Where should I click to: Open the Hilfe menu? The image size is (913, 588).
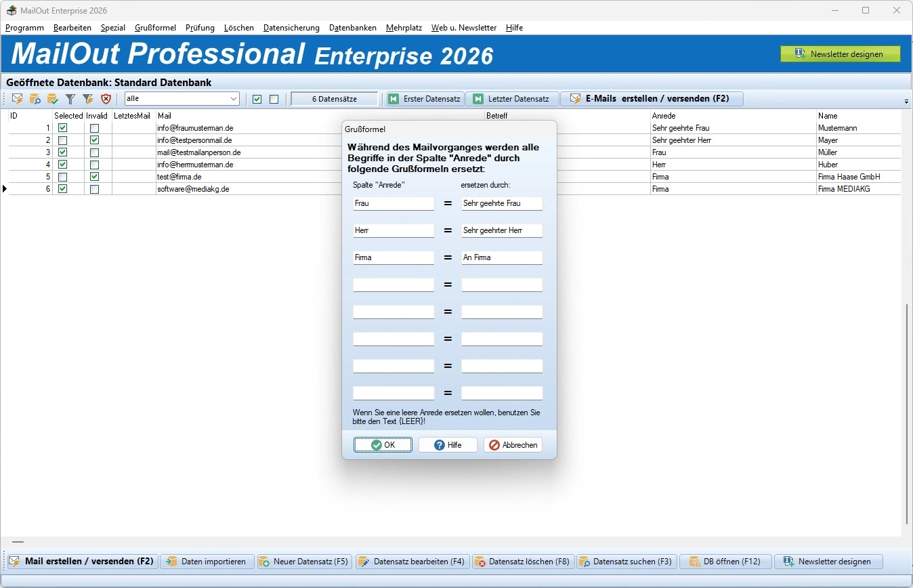pyautogui.click(x=514, y=28)
